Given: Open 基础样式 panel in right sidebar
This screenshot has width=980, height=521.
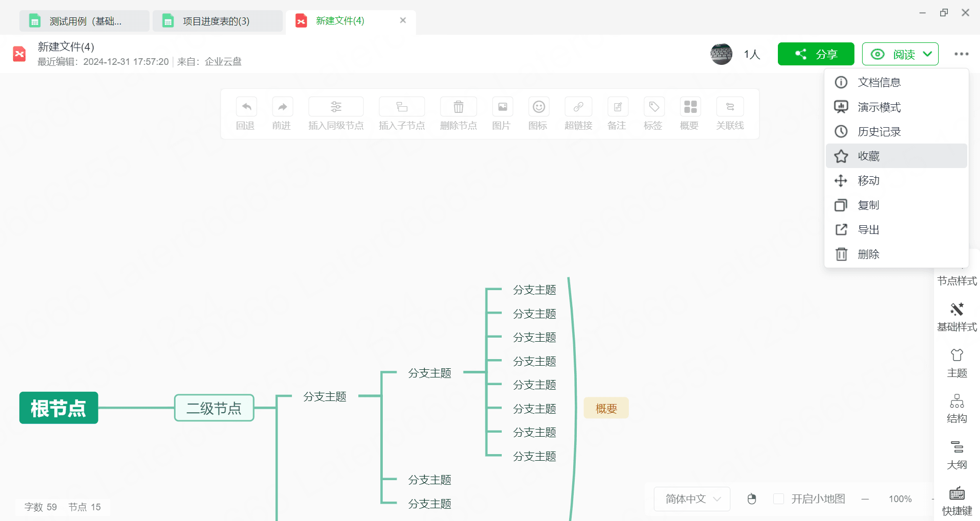Looking at the screenshot, I should tap(957, 317).
